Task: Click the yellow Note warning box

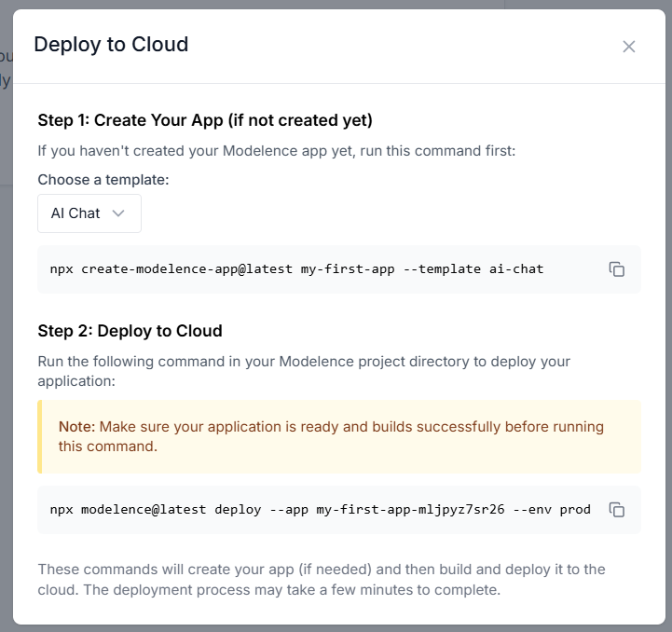Action: pyautogui.click(x=339, y=436)
